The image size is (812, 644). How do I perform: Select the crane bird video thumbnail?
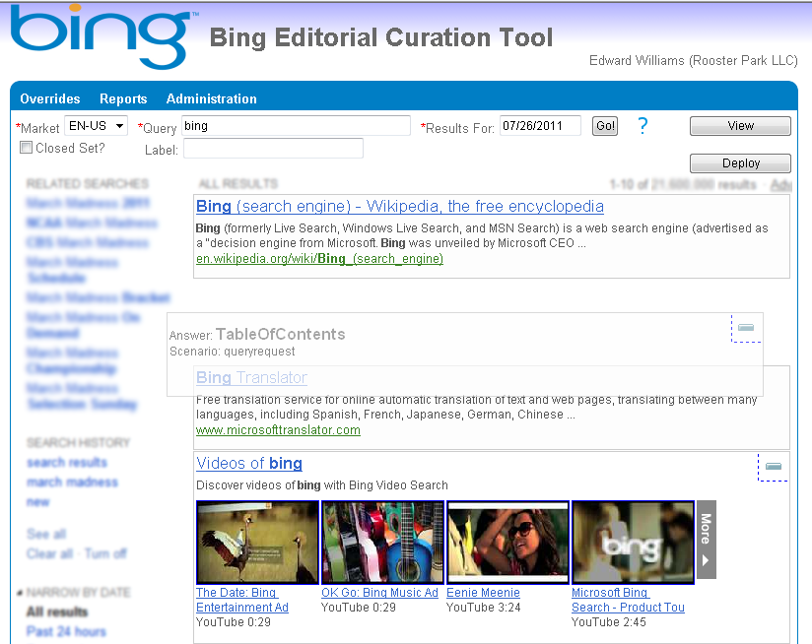pos(257,543)
